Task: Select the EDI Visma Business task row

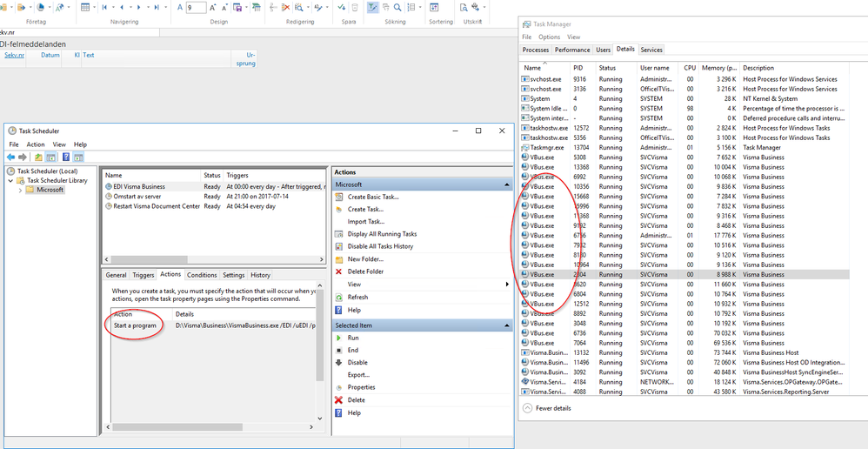Action: point(213,187)
